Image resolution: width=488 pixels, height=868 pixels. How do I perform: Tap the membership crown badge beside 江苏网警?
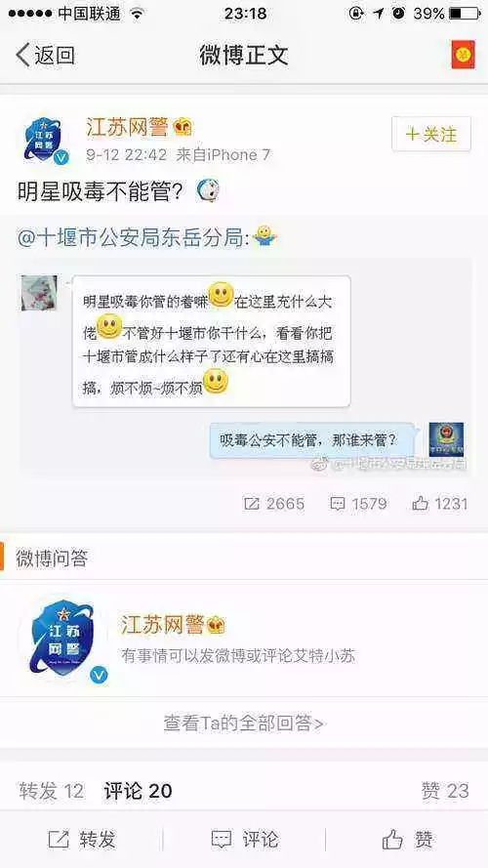click(183, 128)
